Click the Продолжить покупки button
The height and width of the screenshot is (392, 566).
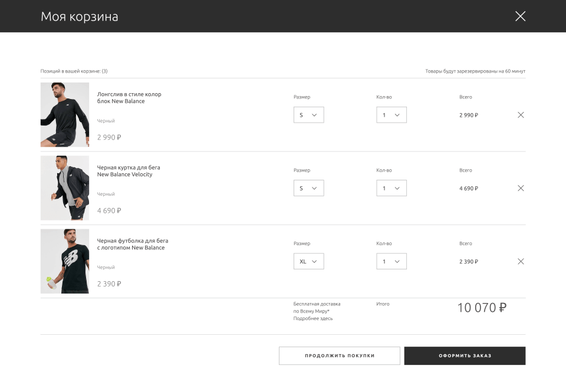click(339, 355)
